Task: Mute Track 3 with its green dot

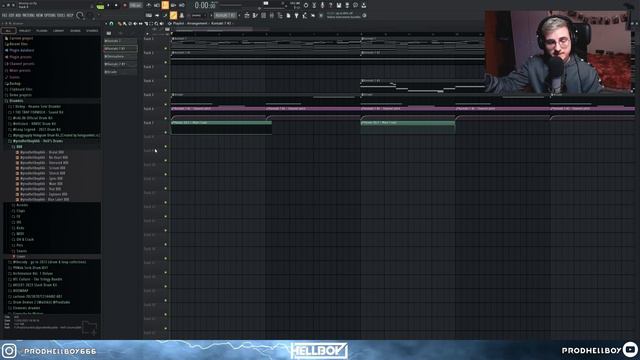Action: (166, 76)
